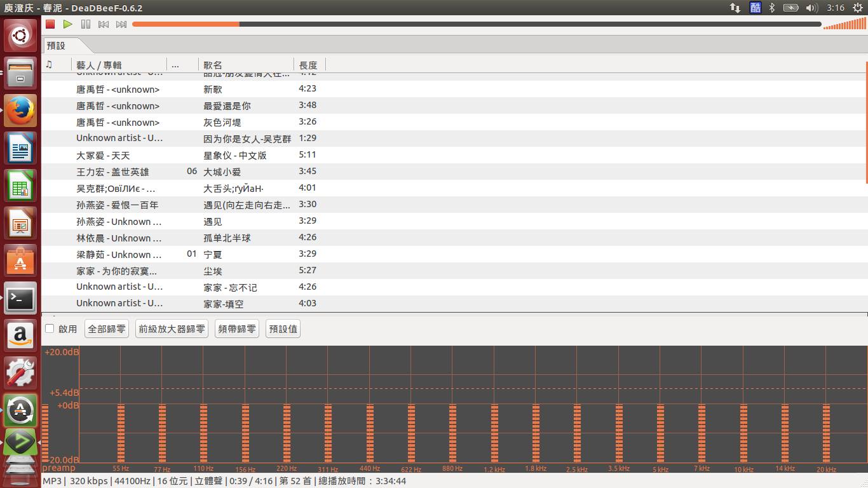Click the 全部歸零 button
The width and height of the screenshot is (868, 488).
pos(107,329)
